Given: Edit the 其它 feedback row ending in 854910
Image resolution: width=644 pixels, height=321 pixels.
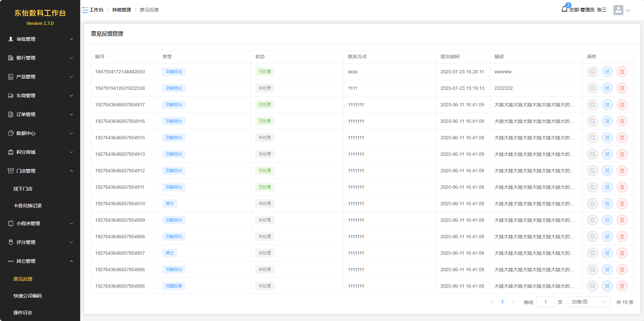Looking at the screenshot, I should click(x=607, y=204).
